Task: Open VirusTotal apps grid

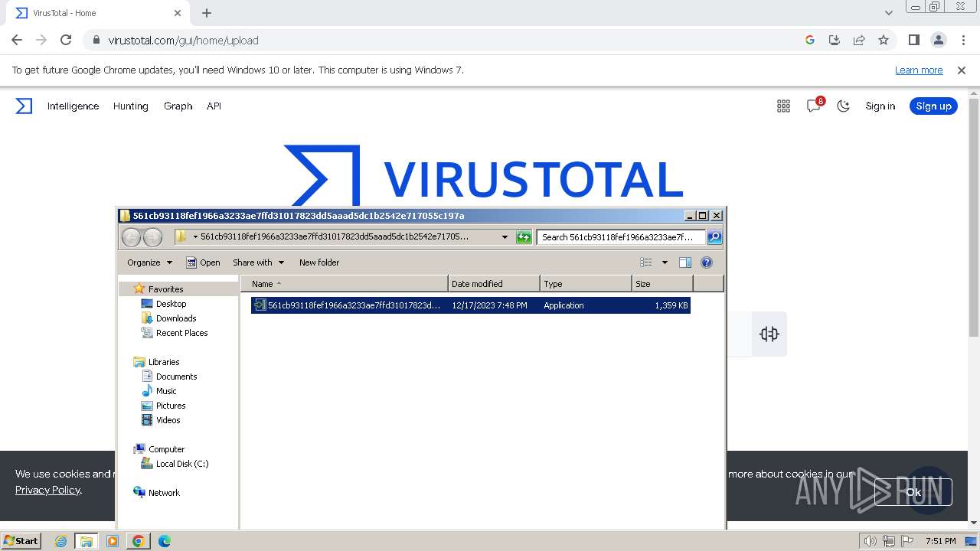Action: pyautogui.click(x=783, y=106)
